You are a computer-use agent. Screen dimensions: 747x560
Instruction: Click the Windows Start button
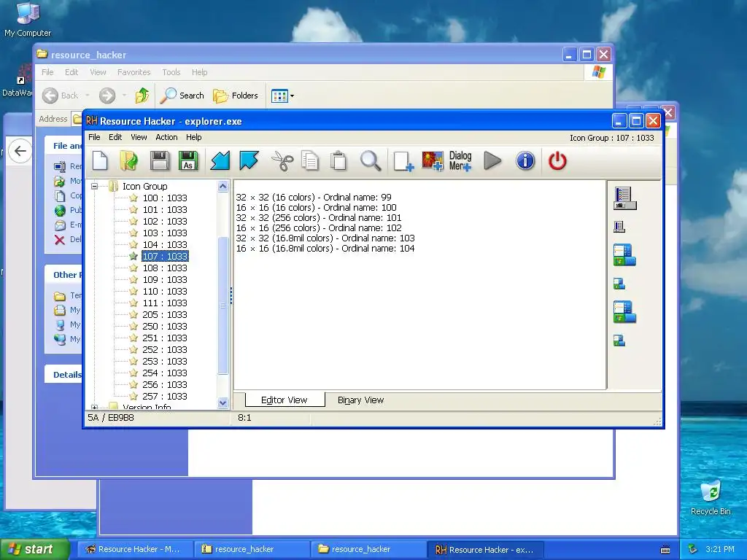tap(34, 550)
